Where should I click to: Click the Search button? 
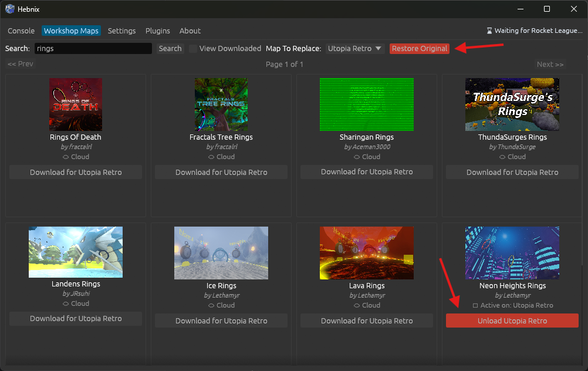point(170,48)
